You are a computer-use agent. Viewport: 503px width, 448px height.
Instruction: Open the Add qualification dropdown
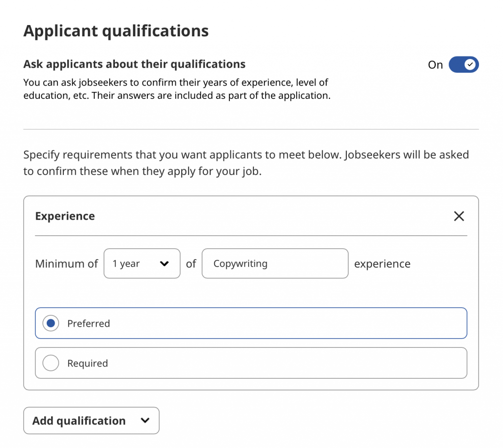point(91,420)
